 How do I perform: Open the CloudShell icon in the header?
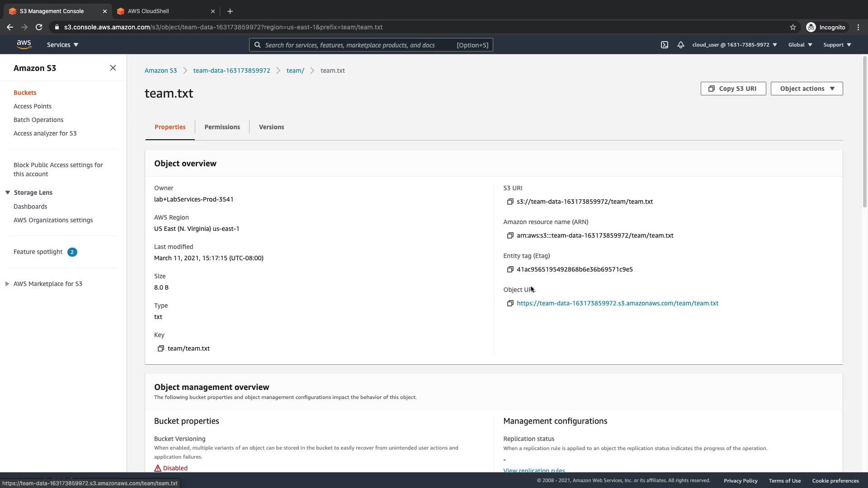click(x=664, y=45)
